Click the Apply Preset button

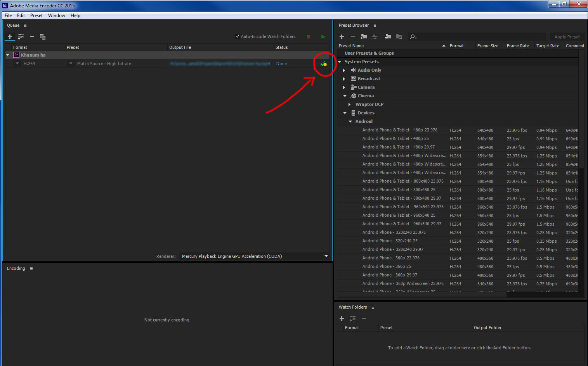click(567, 37)
